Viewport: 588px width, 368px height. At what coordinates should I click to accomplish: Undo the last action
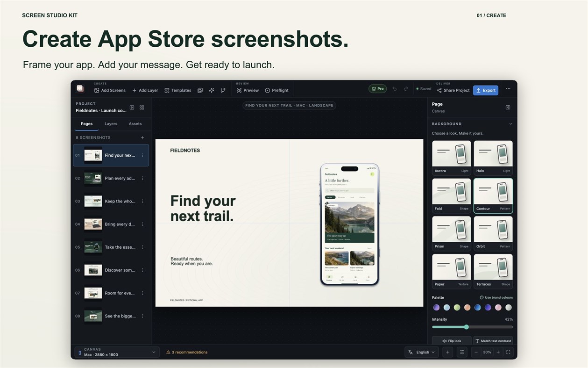click(395, 89)
